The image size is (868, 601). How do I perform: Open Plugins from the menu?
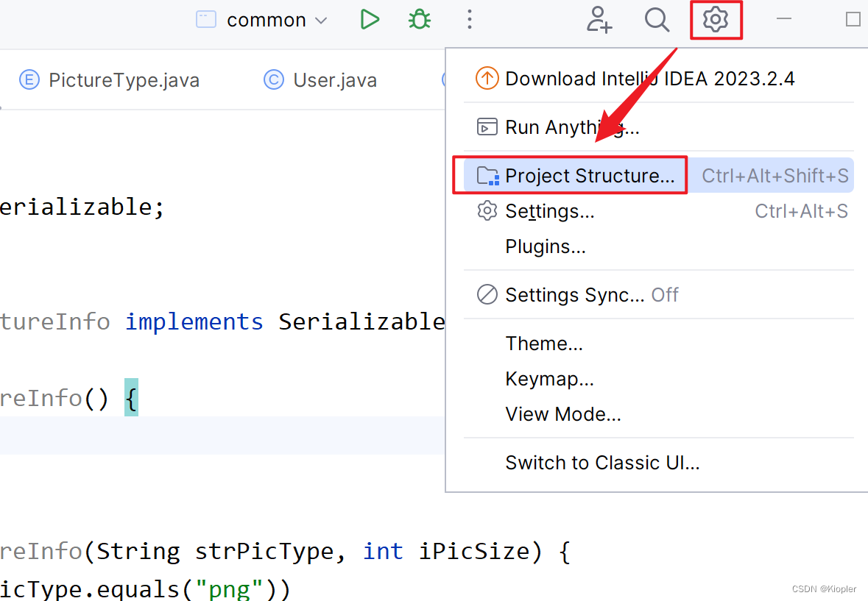(x=658, y=246)
